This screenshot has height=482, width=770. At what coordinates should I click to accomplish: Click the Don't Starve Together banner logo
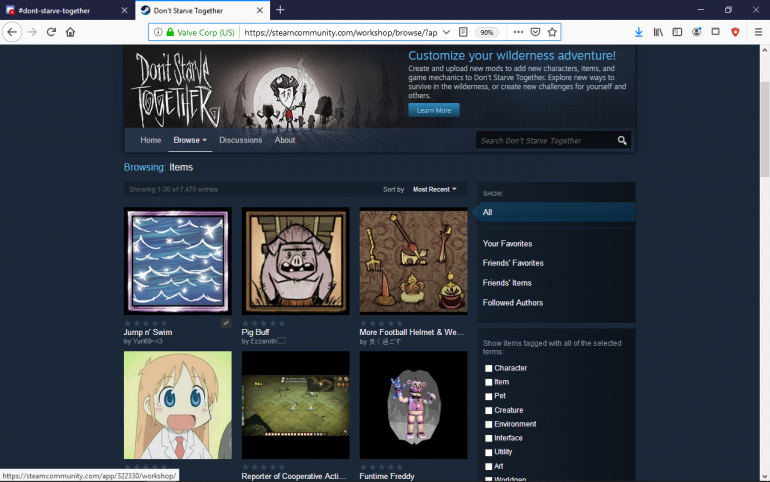177,88
